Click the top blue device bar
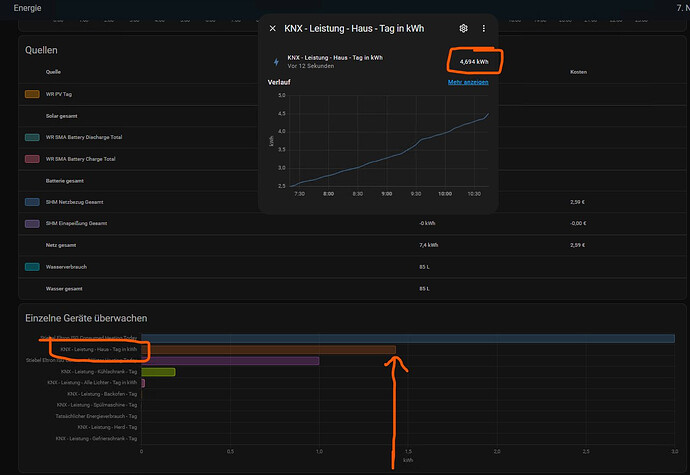The image size is (690, 475). click(x=408, y=338)
